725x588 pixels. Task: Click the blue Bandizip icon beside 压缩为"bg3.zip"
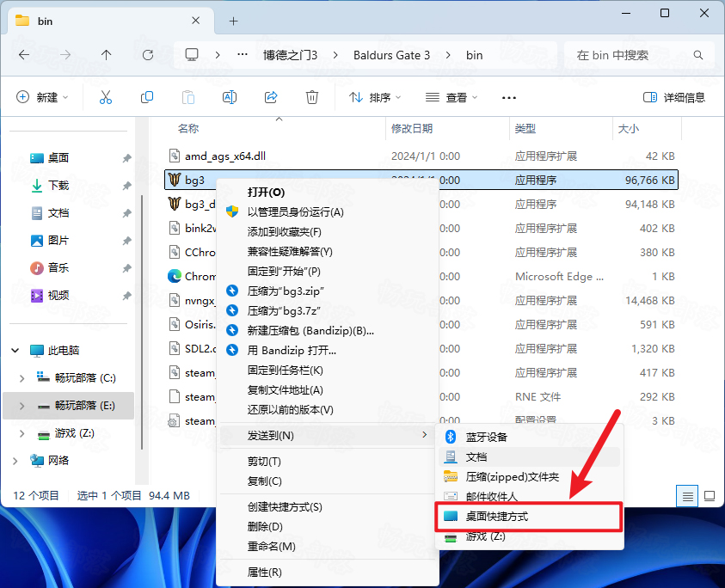pos(232,291)
